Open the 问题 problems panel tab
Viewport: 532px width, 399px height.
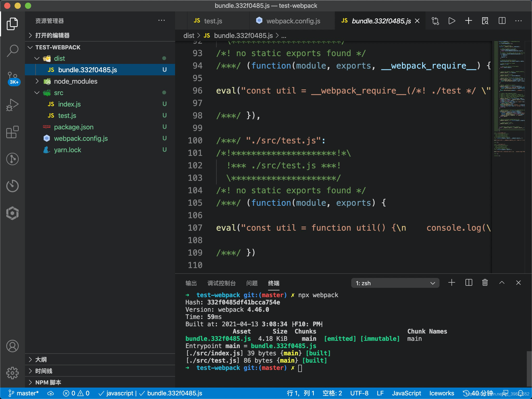pos(252,283)
